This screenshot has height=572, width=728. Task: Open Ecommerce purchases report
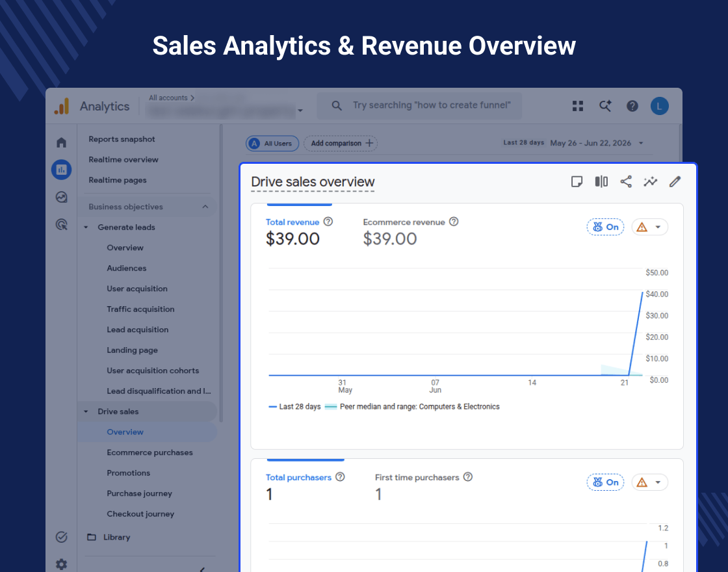pyautogui.click(x=149, y=452)
